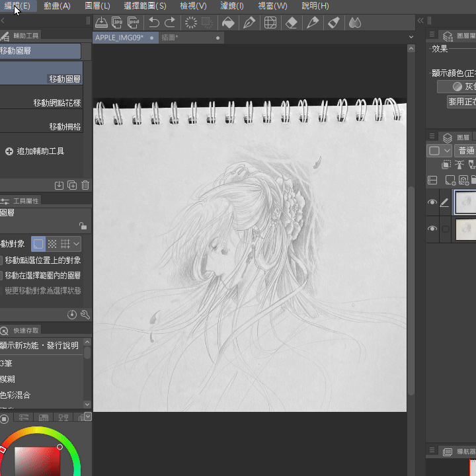Select the top layer thumbnail

click(465, 202)
